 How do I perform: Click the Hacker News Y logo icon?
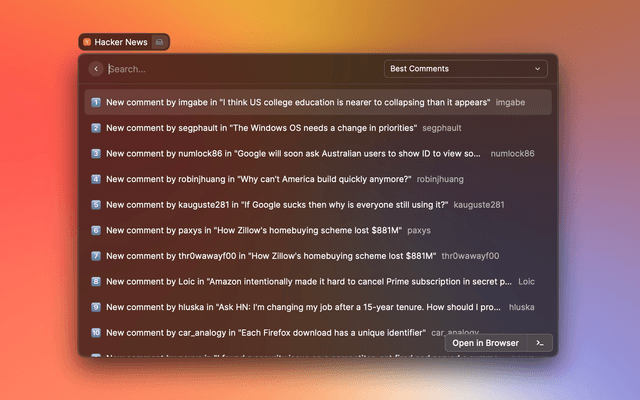[x=87, y=42]
